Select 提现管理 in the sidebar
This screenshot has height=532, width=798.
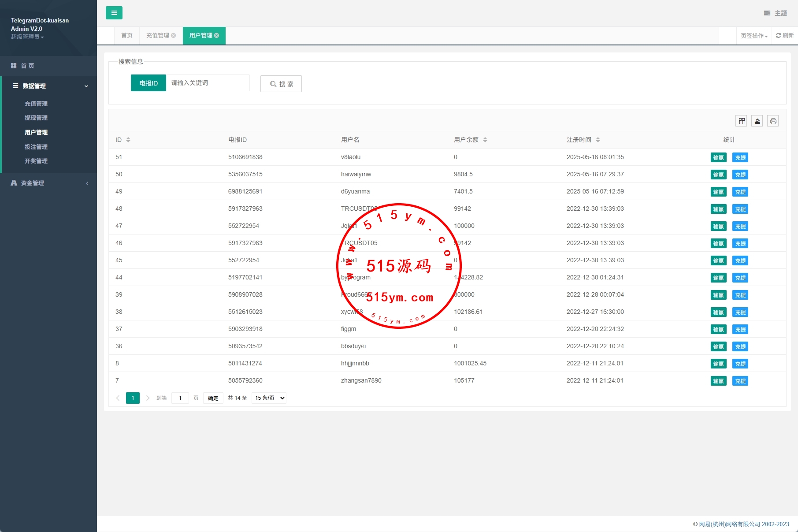tap(36, 118)
